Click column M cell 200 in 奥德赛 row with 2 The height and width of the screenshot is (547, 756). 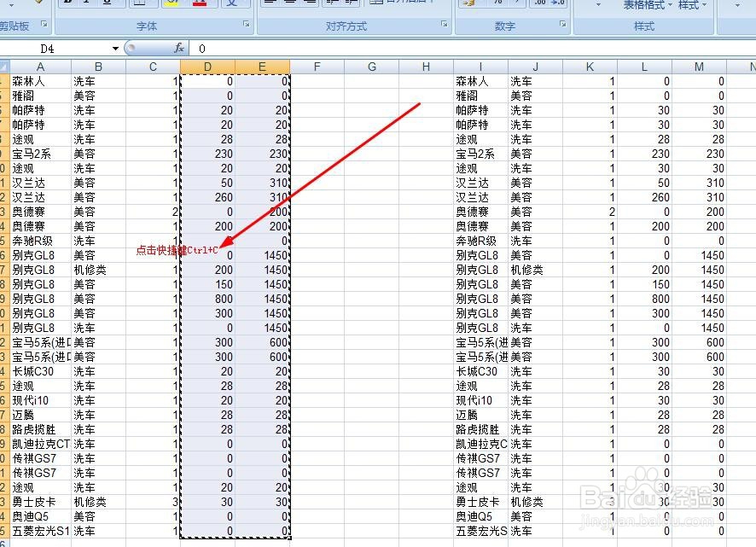click(699, 212)
